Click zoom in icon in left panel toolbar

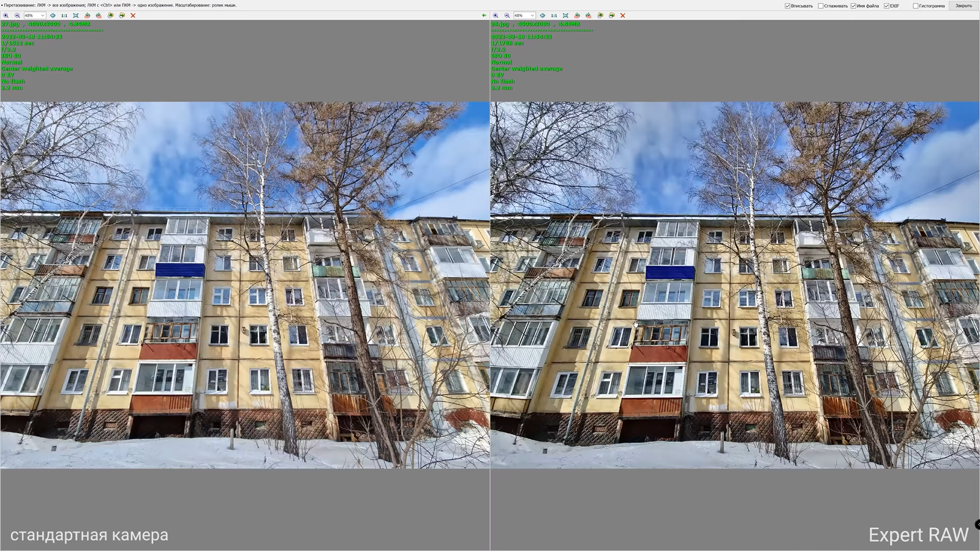point(6,15)
